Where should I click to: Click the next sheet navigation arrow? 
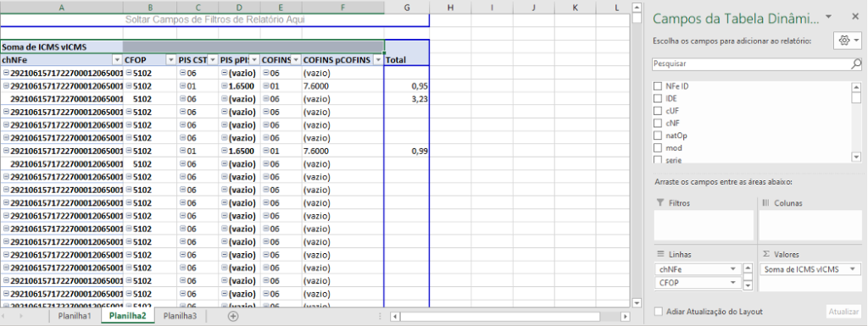[x=21, y=316]
